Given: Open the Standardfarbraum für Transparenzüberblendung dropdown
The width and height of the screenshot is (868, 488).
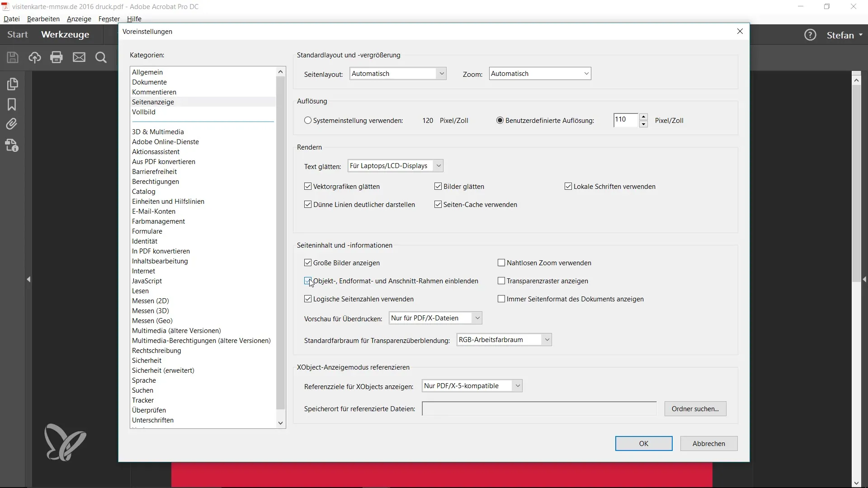Looking at the screenshot, I should pyautogui.click(x=504, y=340).
